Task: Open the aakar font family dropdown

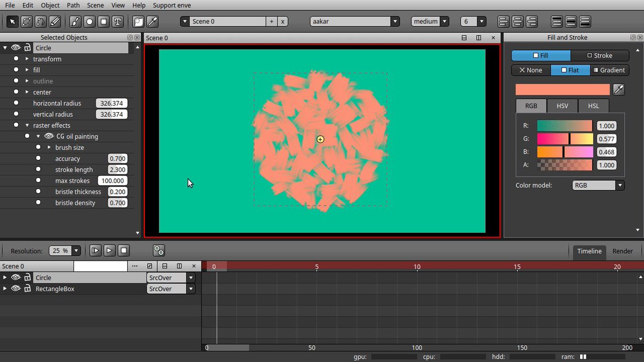Action: tap(396, 21)
